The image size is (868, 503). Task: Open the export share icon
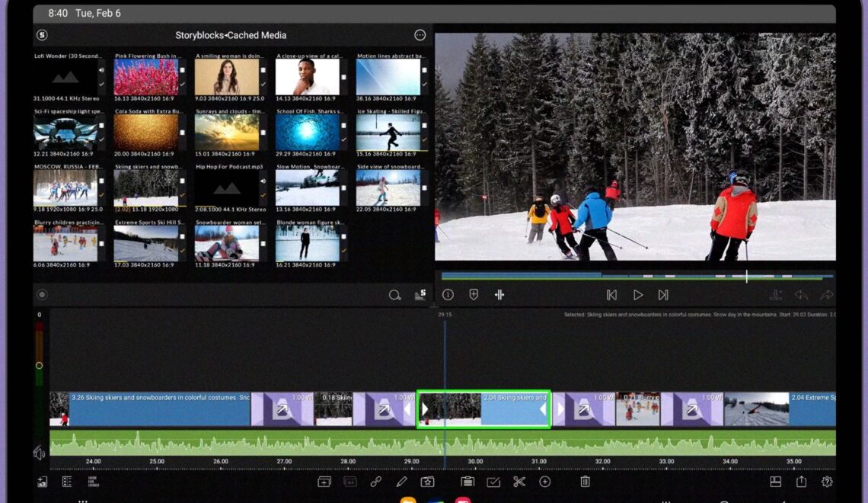tap(801, 482)
